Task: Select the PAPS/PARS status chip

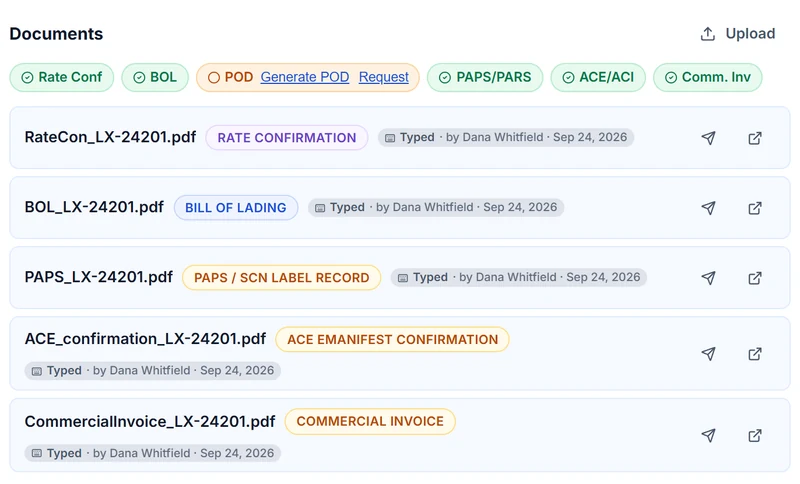Action: tap(485, 78)
